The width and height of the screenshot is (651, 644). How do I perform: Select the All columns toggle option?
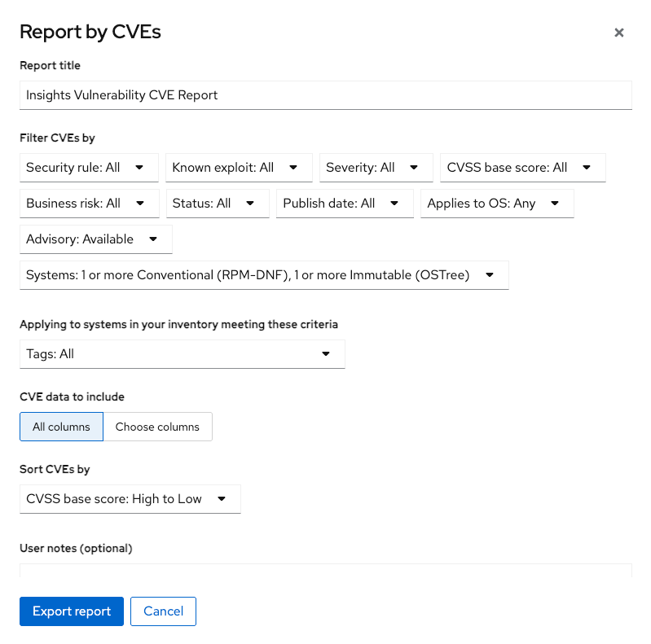[61, 427]
